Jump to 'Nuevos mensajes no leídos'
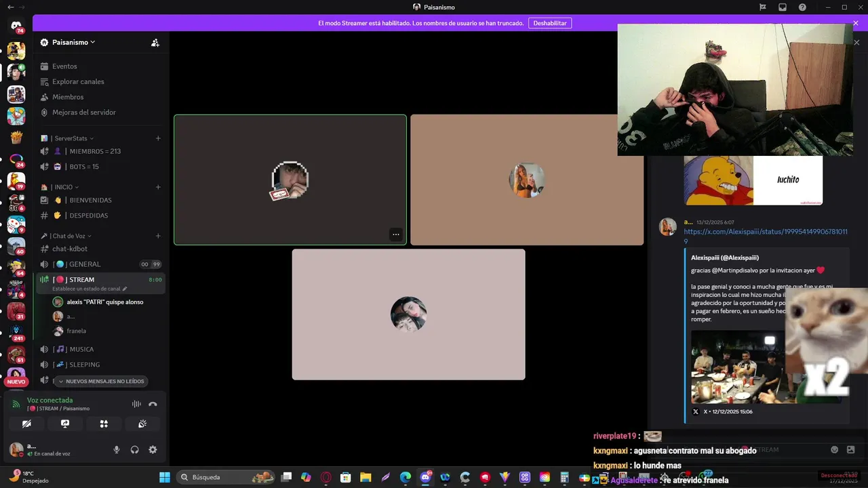 100,382
